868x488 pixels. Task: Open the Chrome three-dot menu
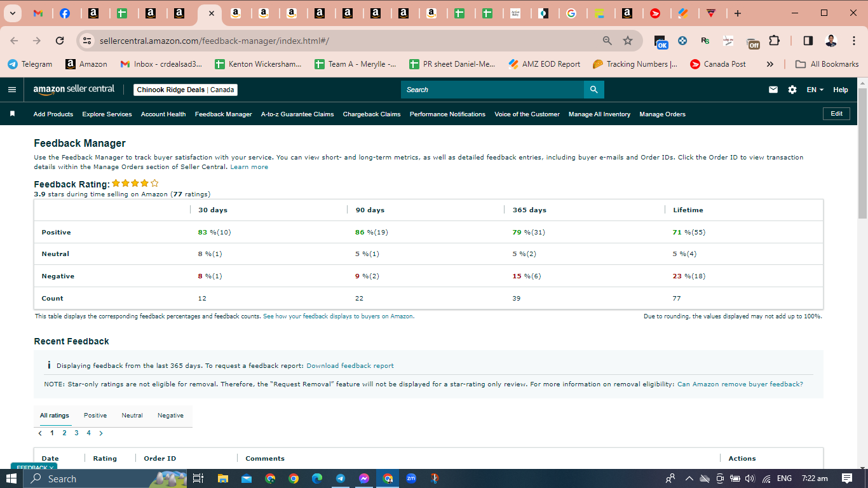[x=853, y=41]
